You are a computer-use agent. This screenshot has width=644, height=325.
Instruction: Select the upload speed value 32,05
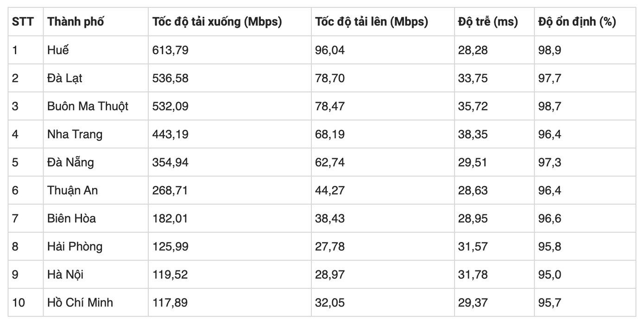(330, 303)
